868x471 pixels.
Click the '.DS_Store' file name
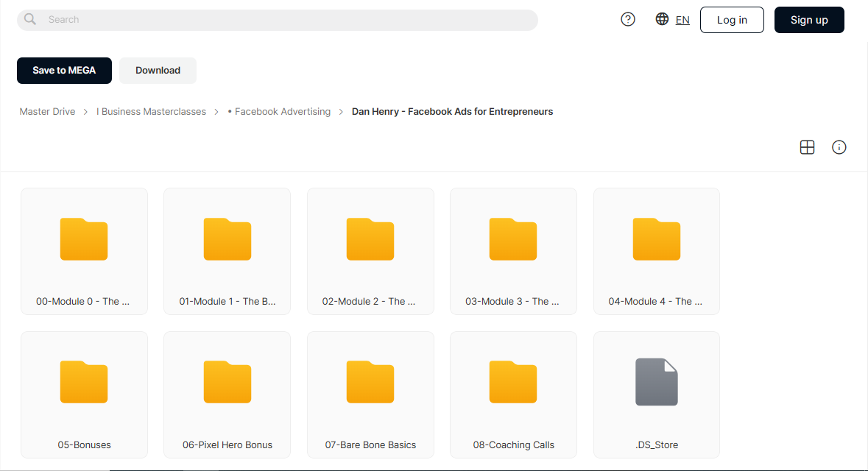click(x=657, y=445)
